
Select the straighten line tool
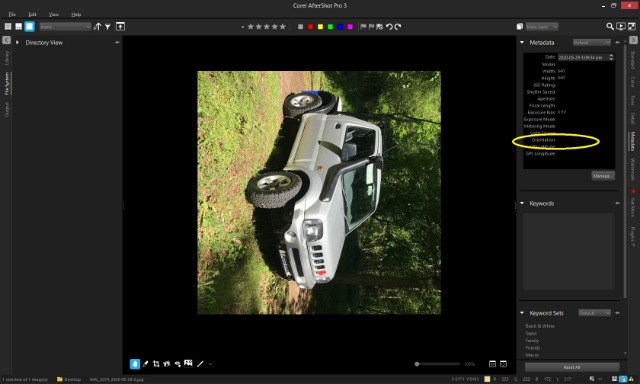coord(200,364)
